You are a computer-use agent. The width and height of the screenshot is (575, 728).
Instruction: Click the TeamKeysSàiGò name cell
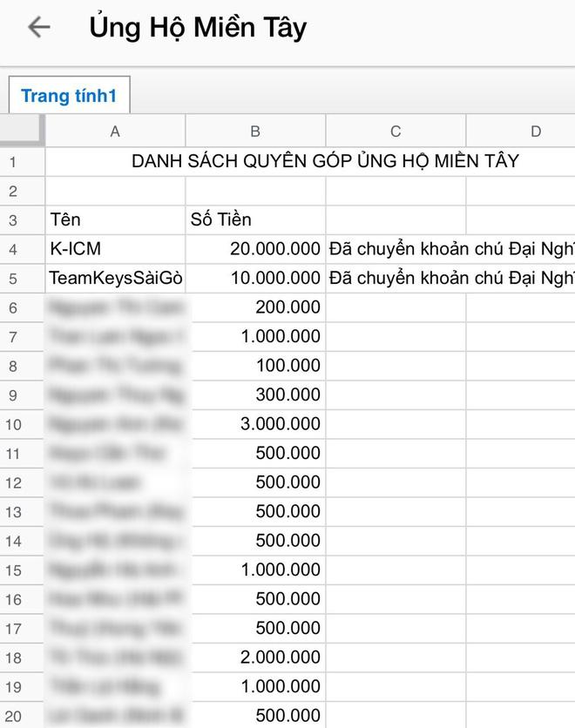115,278
